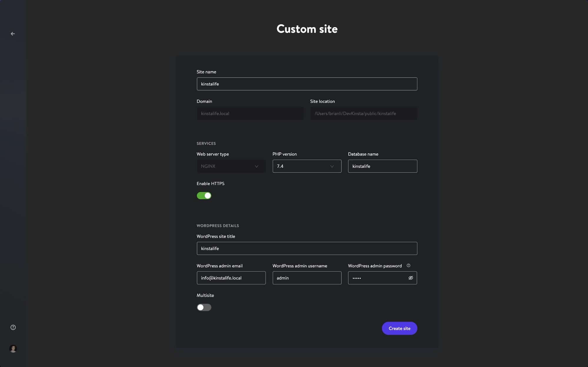The image size is (588, 367).
Task: Focus the Site name field containing kinstalife
Action: point(307,84)
